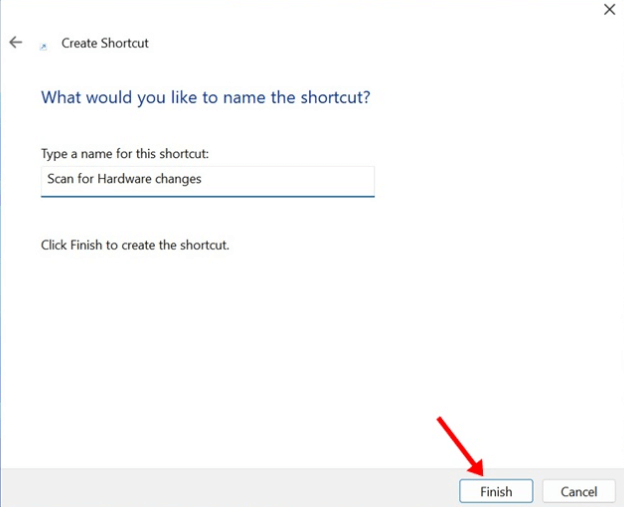Click the "Click Finish to create" instruction text
Image resolution: width=624 pixels, height=507 pixels.
tap(135, 244)
